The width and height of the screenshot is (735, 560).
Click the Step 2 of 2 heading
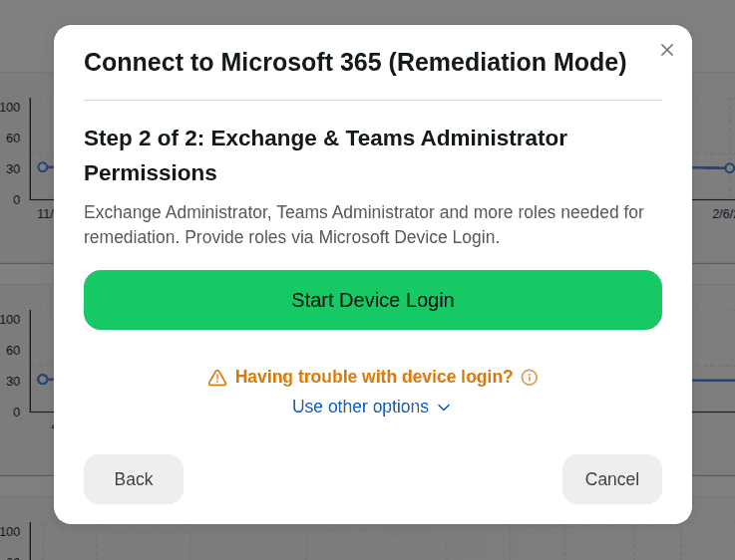click(x=325, y=155)
